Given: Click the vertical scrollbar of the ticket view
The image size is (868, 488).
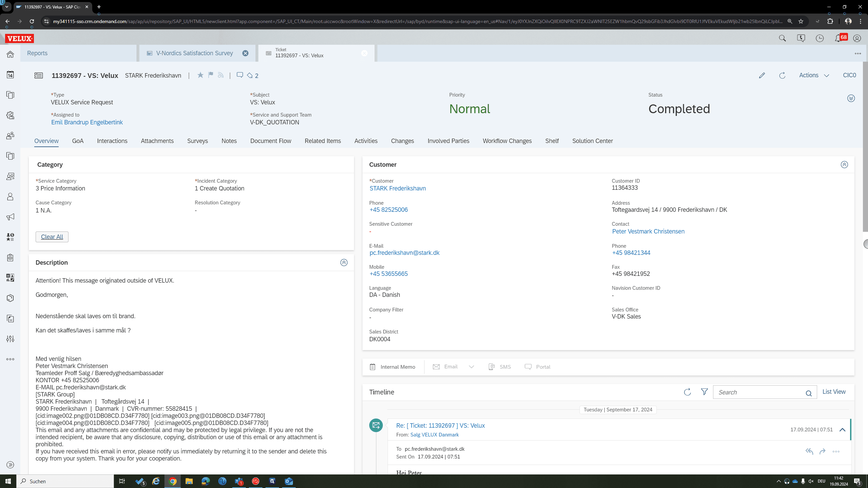Looking at the screenshot, I should 865,146.
